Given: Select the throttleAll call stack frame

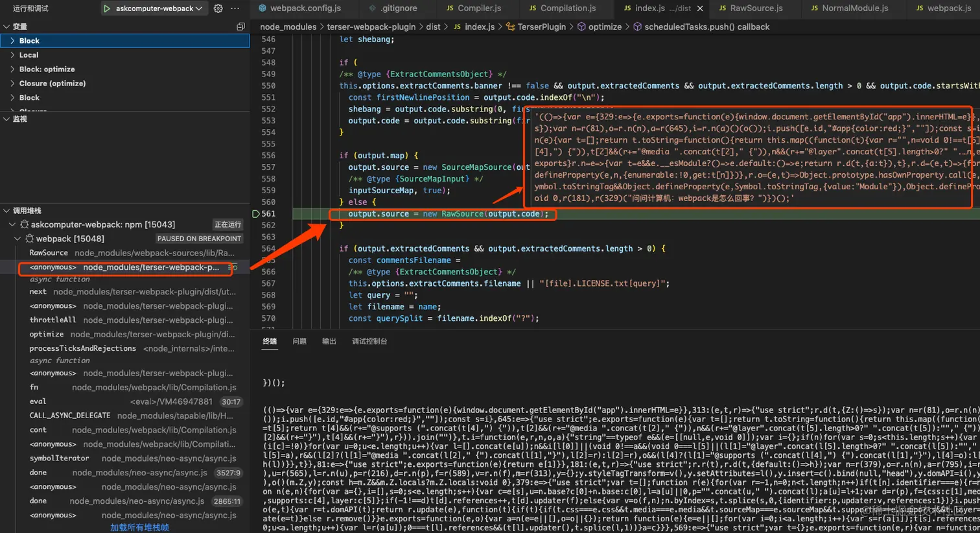Looking at the screenshot, I should tap(52, 320).
